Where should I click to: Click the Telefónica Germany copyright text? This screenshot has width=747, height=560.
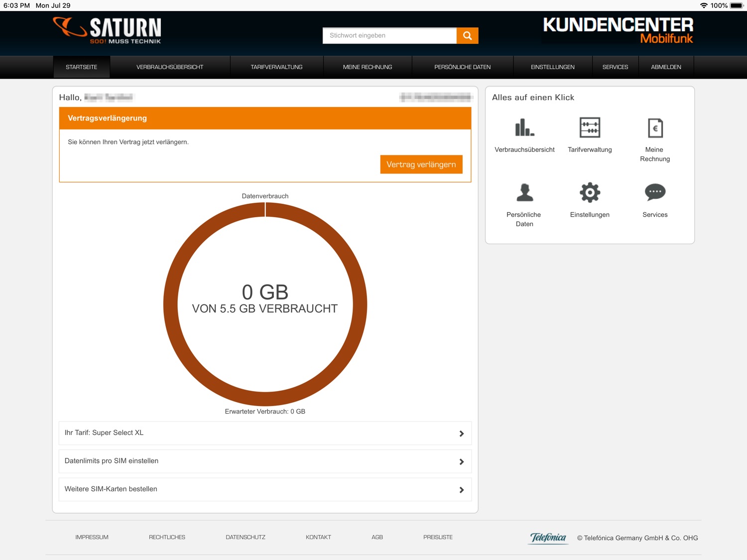coord(637,538)
